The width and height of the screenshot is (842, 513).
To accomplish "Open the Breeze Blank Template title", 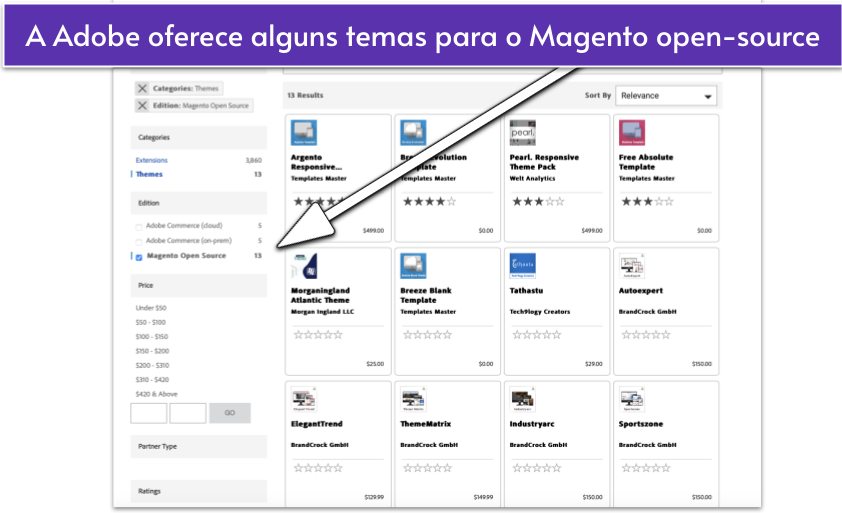I will point(426,295).
